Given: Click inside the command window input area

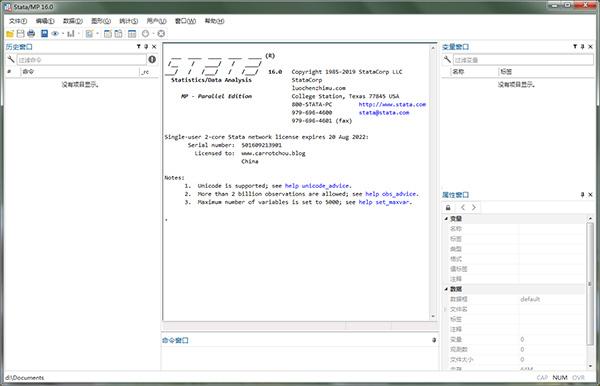Looking at the screenshot, I should [x=300, y=358].
